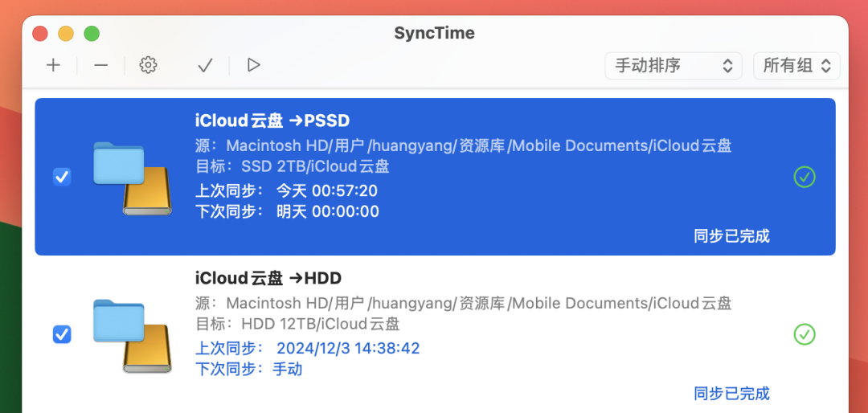Click the folder-drive icon of the HDD task

[x=133, y=336]
